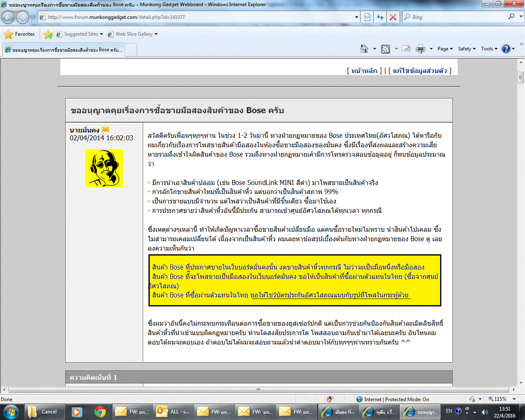Open the Tools menu

[x=489, y=49]
